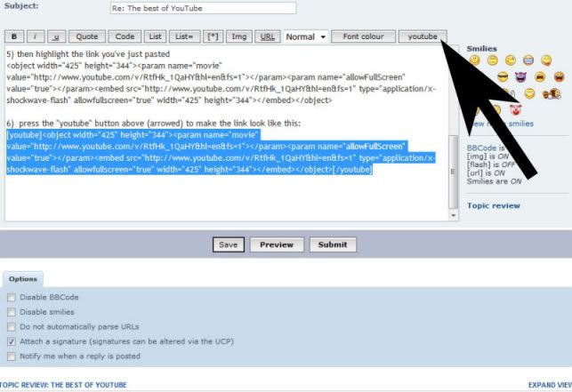572x392 pixels.
Task: Click the list item [*] button
Action: (x=213, y=36)
